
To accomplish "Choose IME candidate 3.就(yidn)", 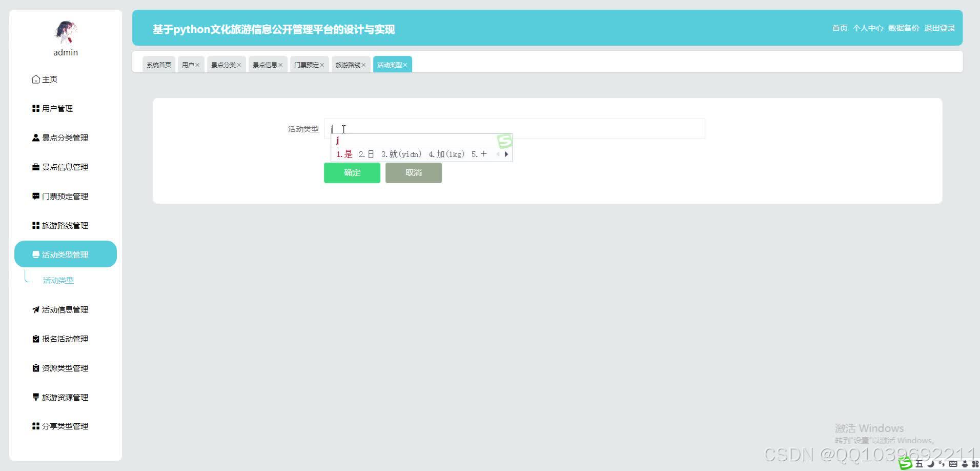I will (401, 154).
